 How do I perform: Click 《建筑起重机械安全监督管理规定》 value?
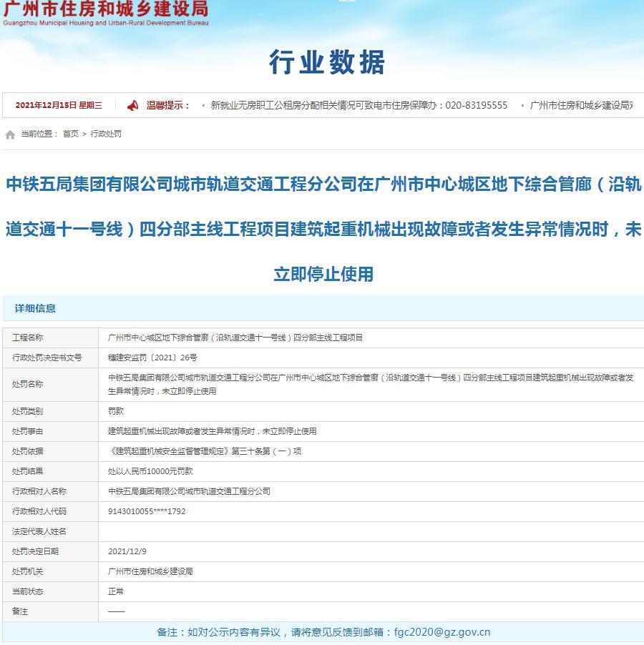click(205, 451)
